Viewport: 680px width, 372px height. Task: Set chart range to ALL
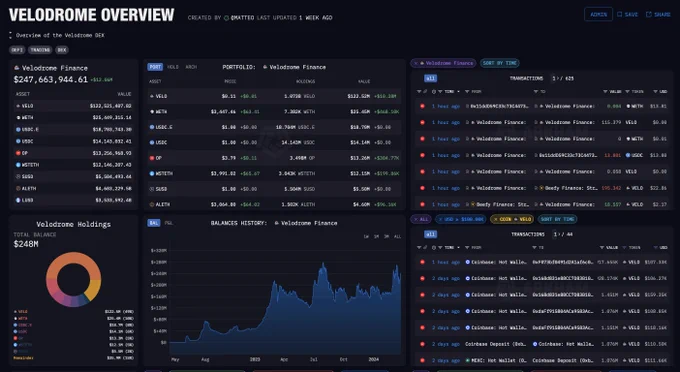click(x=397, y=237)
